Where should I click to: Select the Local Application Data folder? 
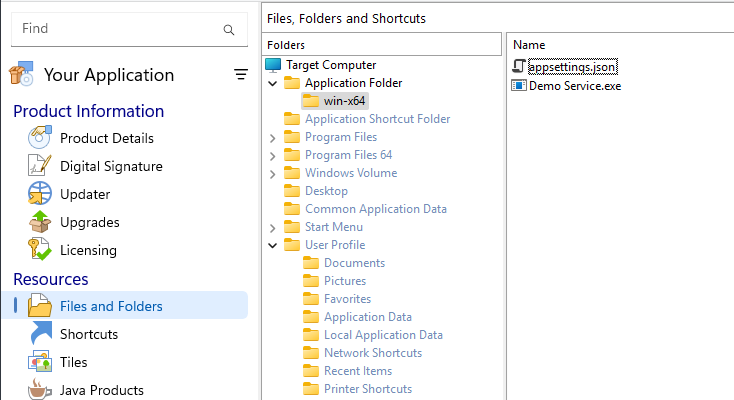(x=383, y=335)
